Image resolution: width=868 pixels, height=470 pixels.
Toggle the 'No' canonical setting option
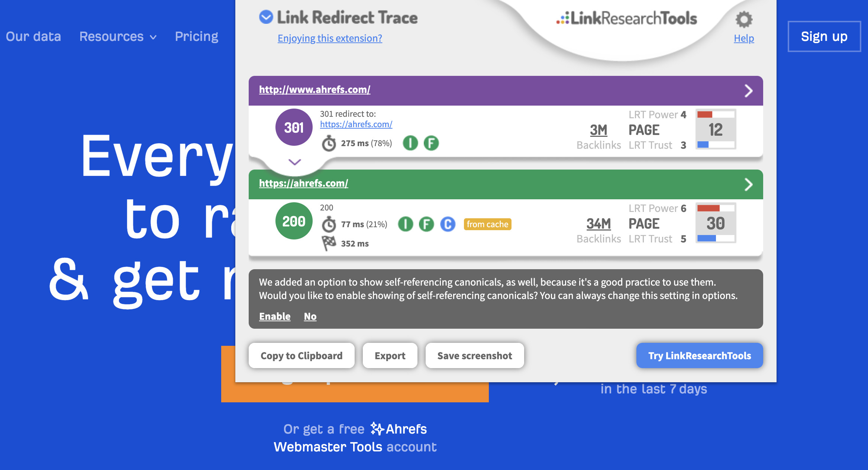(311, 316)
